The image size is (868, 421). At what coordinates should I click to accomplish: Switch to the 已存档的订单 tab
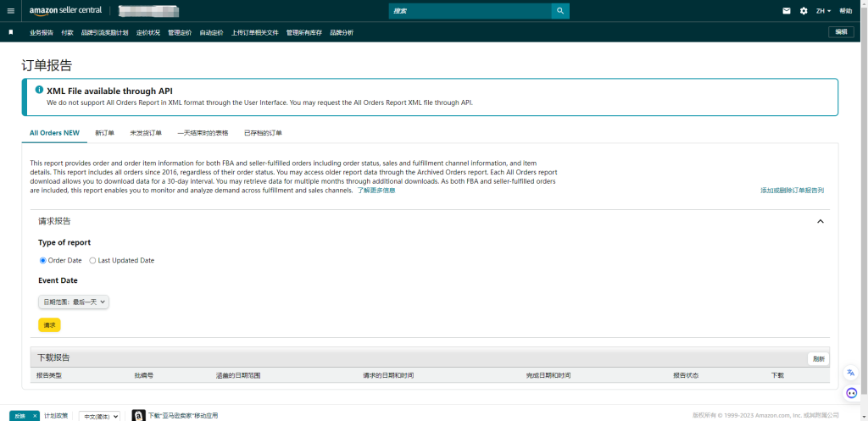pyautogui.click(x=263, y=133)
